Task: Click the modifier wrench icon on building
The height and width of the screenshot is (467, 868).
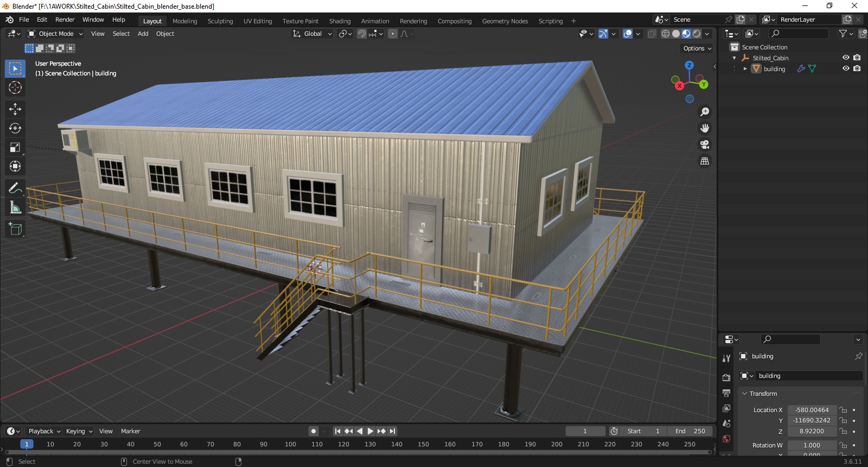Action: tap(801, 68)
